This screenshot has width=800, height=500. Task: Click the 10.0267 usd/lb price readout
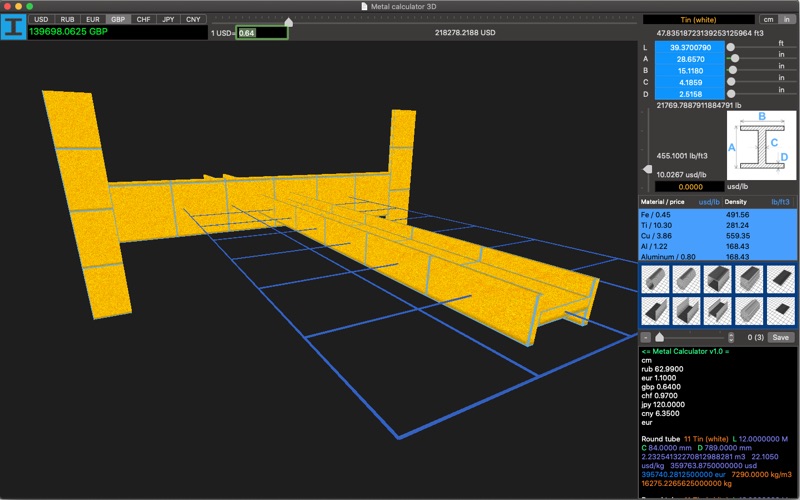(x=681, y=174)
